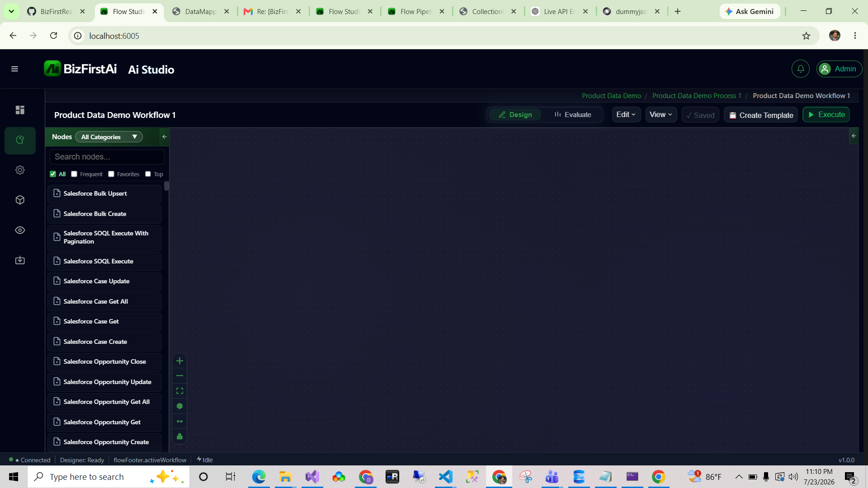Click the Connected status in footer
This screenshot has width=868, height=488.
pos(30,460)
